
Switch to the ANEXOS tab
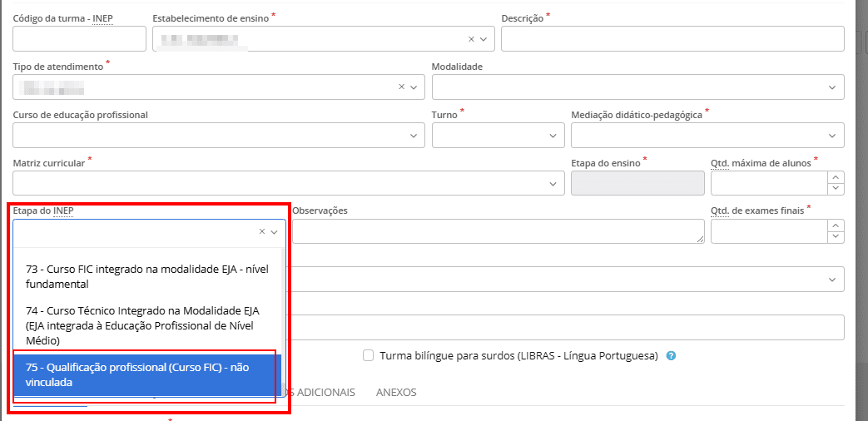click(x=396, y=392)
